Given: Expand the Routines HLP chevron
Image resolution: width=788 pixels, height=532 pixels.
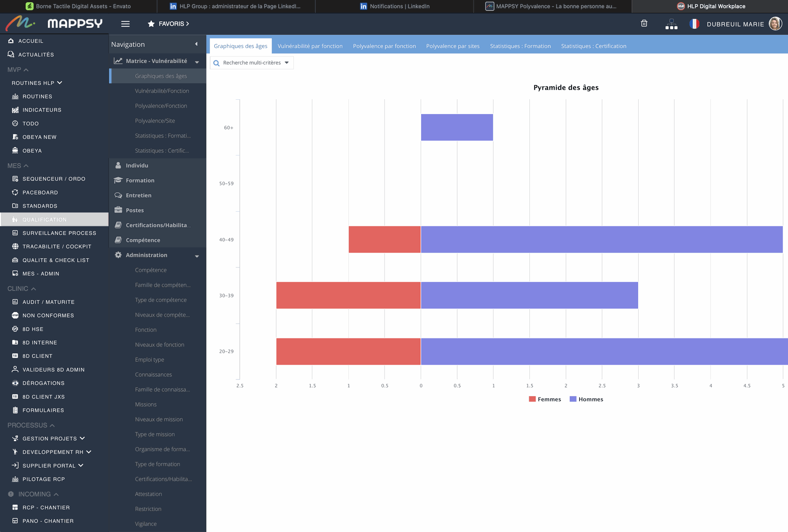Looking at the screenshot, I should pos(60,82).
